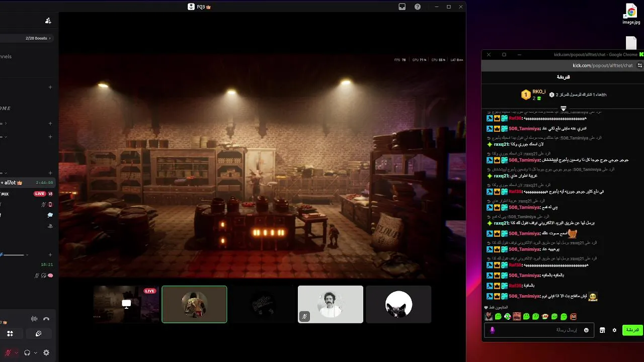The width and height of the screenshot is (644, 362).
Task: Expand the 2/28 Boosts chevron
Action: point(50,38)
